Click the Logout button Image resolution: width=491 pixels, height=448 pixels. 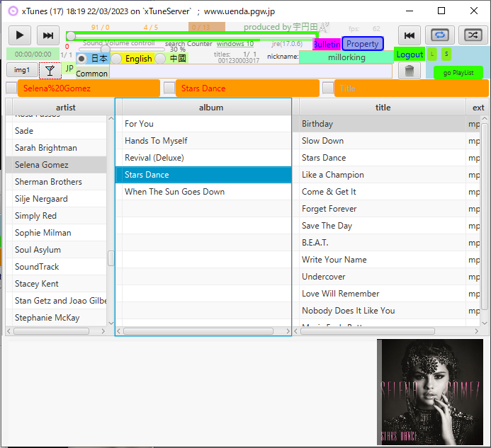[x=410, y=54]
